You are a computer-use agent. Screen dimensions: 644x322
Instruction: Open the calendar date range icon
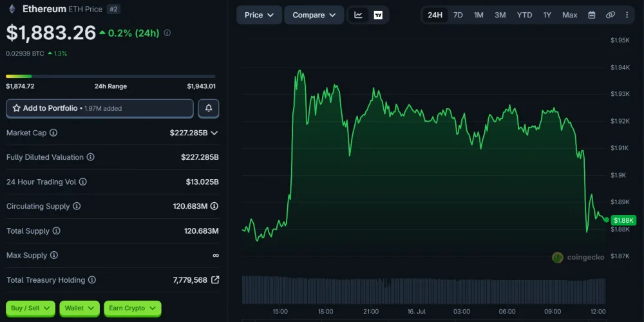592,15
